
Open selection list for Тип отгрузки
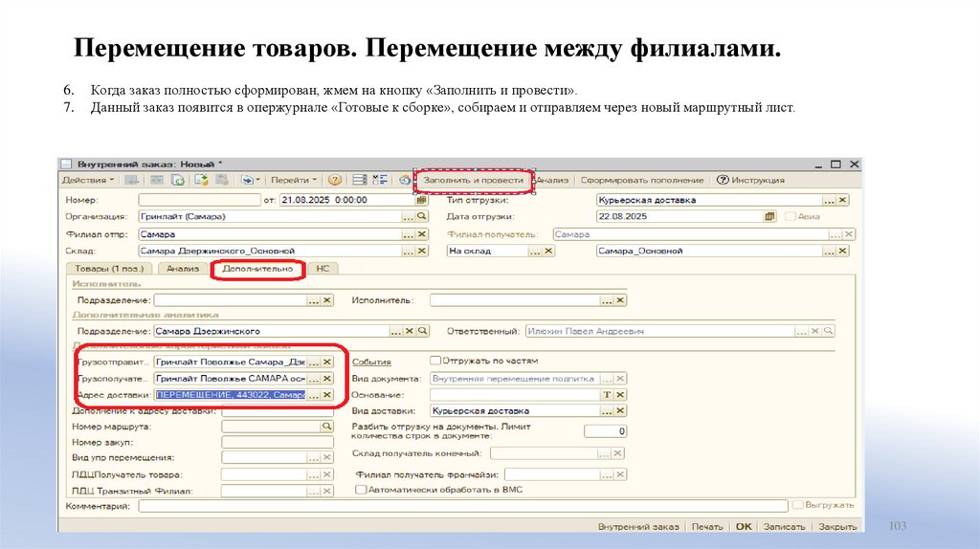pyautogui.click(x=829, y=200)
